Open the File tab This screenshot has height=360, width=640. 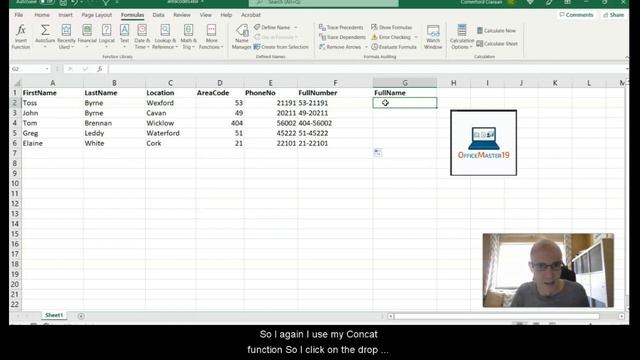click(x=19, y=15)
